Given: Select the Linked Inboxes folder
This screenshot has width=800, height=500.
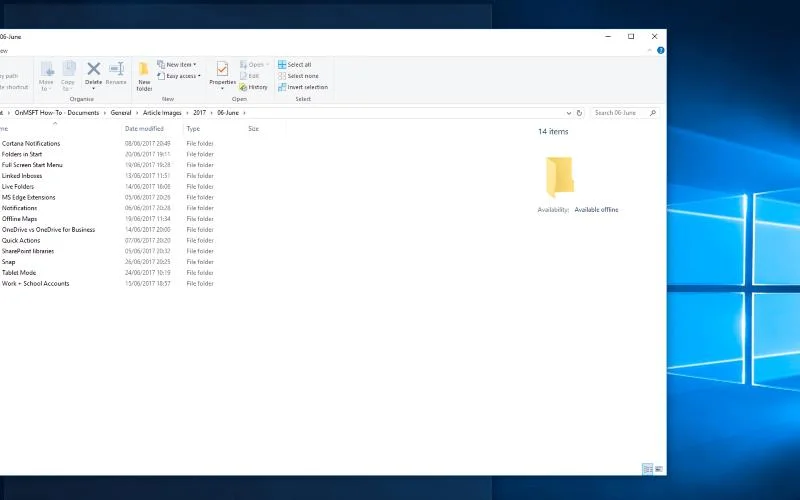Looking at the screenshot, I should [22, 176].
